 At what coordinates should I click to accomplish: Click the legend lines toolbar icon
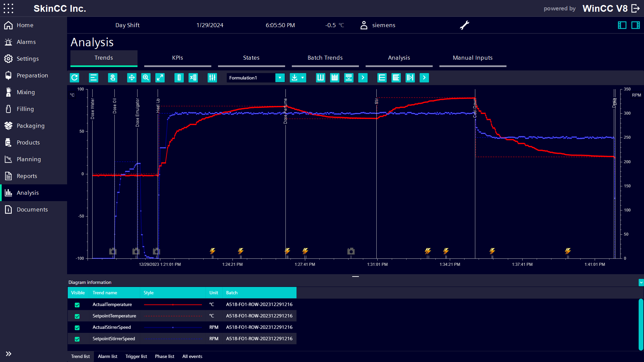point(94,78)
